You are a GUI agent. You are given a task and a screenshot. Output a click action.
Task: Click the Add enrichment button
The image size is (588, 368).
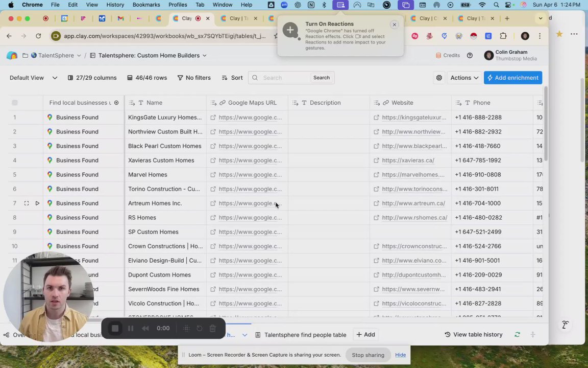tap(512, 78)
